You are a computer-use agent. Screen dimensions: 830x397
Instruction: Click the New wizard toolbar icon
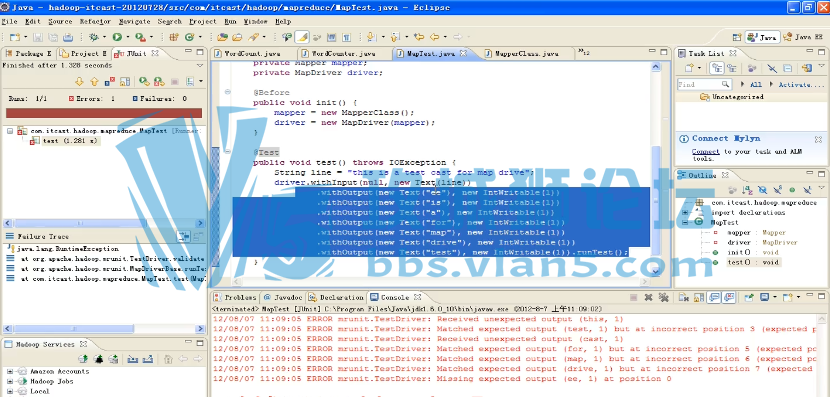tap(14, 37)
